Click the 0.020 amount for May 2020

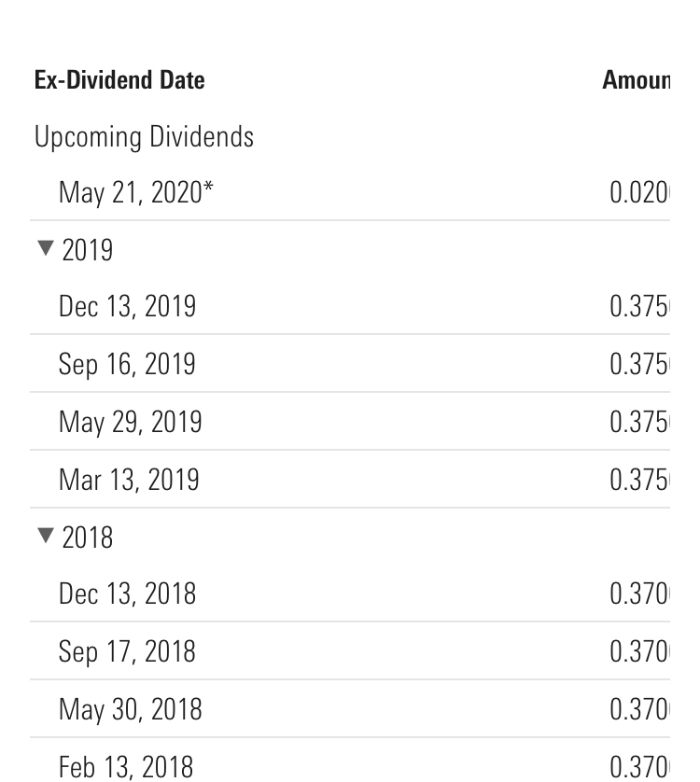pos(639,192)
